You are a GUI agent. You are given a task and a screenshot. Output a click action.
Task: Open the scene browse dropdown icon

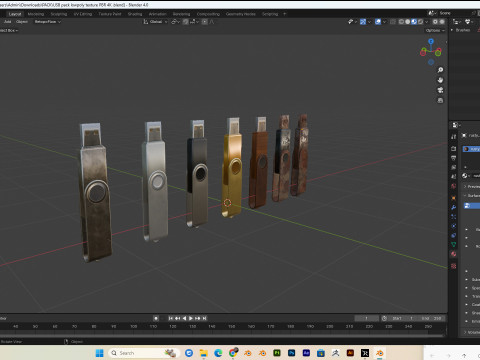[432, 13]
